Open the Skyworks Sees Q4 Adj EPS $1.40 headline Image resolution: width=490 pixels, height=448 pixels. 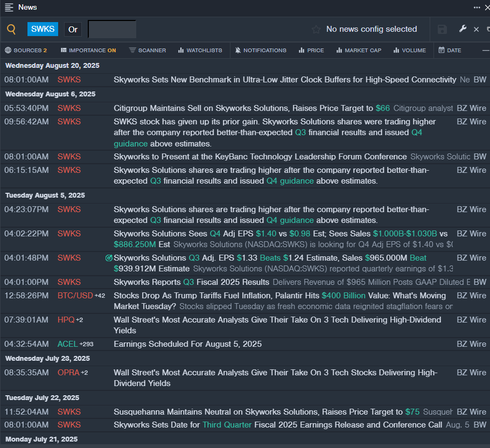click(281, 239)
